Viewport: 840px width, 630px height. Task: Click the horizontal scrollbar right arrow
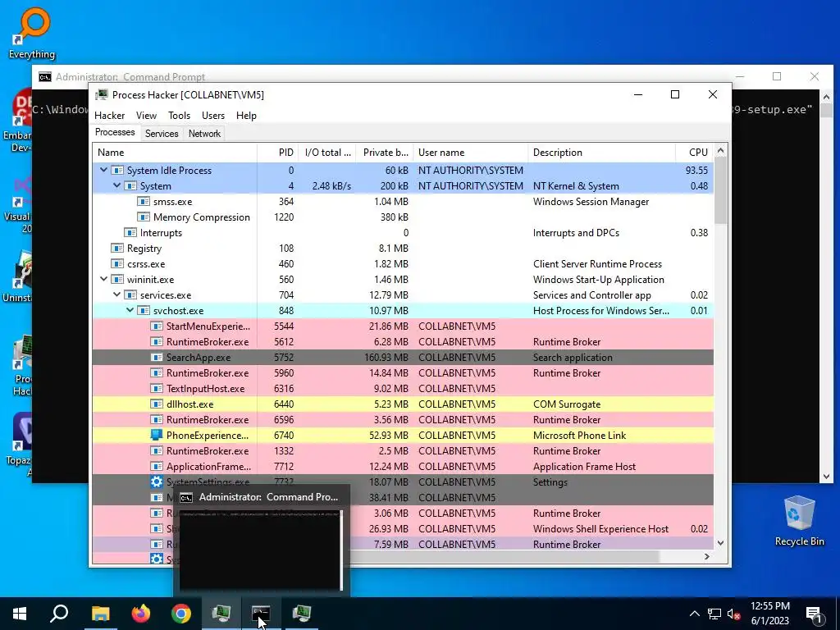tap(706, 557)
